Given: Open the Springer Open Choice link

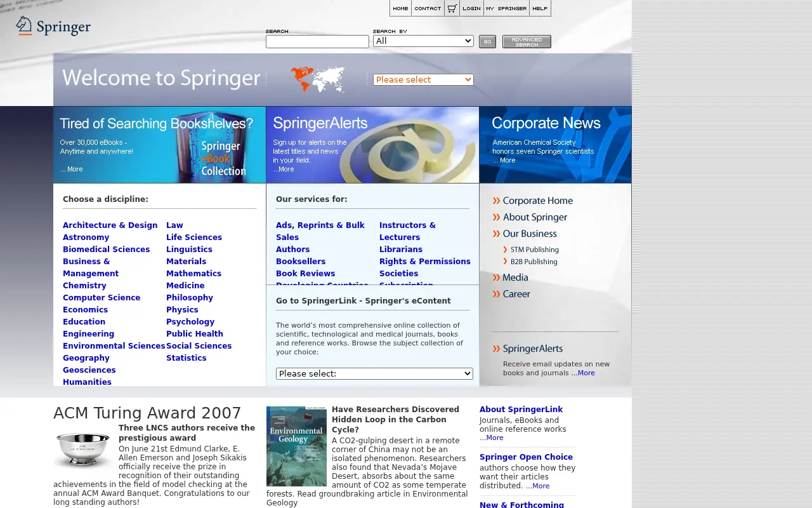Looking at the screenshot, I should click(526, 457).
